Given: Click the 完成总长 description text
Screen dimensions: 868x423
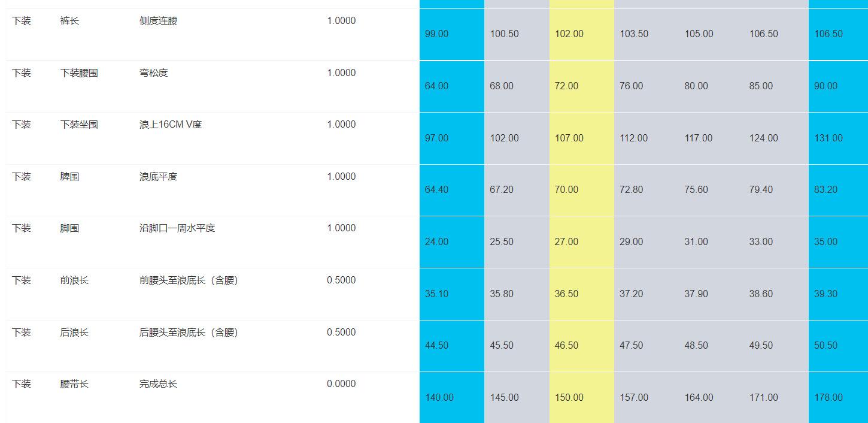Looking at the screenshot, I should click(158, 384).
